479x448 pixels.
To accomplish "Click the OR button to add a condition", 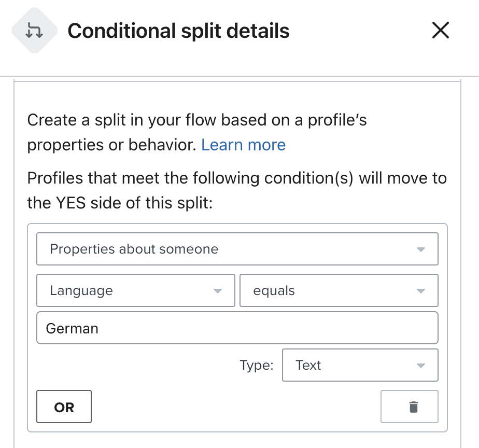I will pos(64,407).
